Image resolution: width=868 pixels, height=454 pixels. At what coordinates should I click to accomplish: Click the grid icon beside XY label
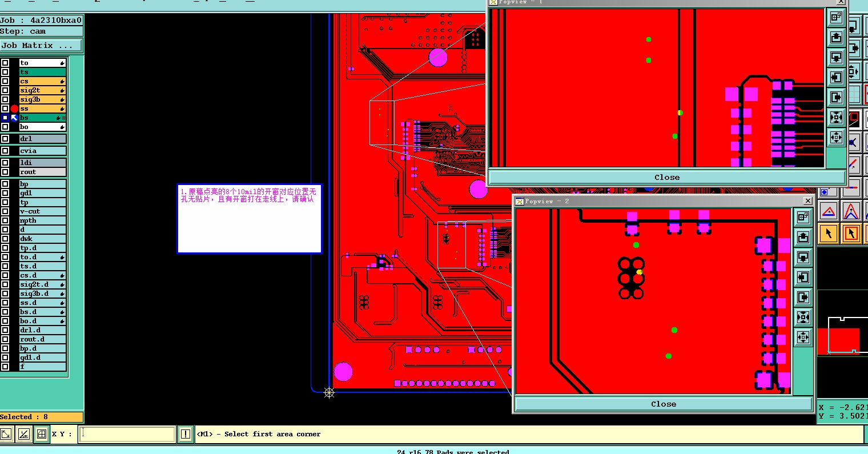[42, 434]
